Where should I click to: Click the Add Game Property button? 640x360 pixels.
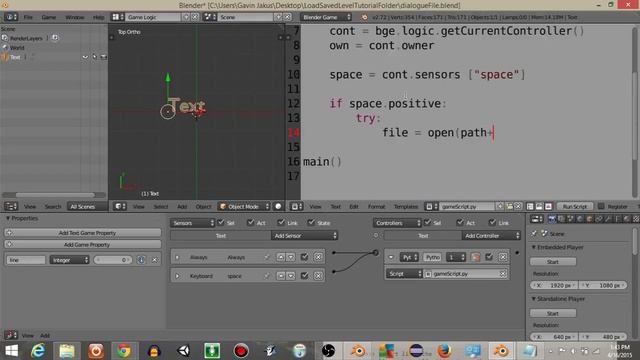tap(83, 244)
